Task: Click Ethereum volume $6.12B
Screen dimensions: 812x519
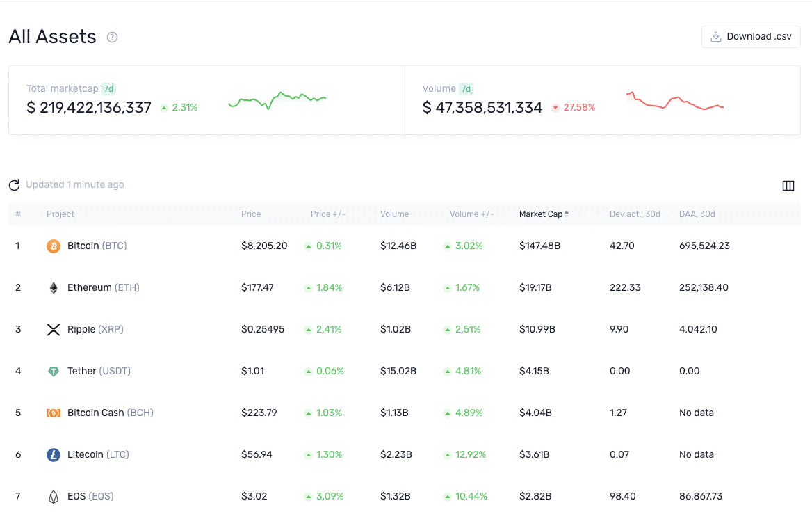Action: (x=395, y=288)
